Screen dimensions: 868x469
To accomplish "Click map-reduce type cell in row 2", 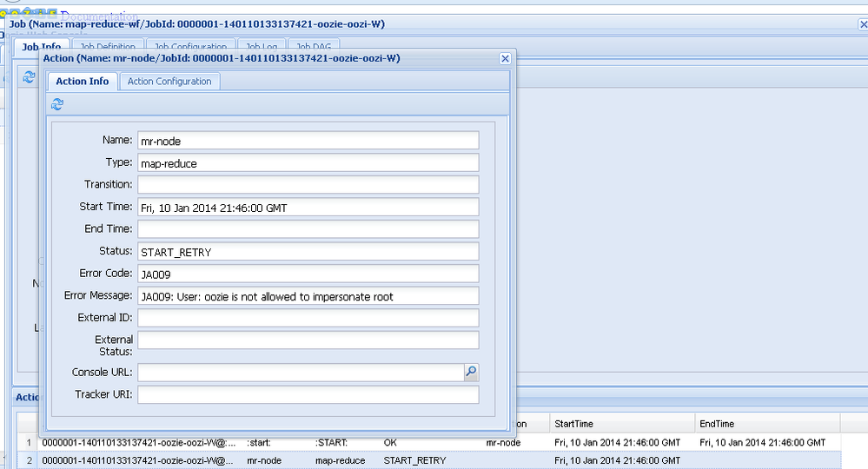I will [340, 460].
